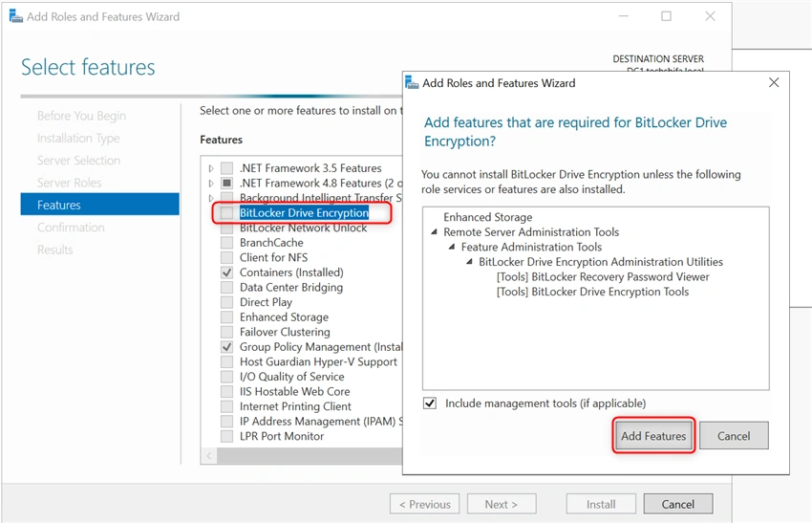Go back with the Previous button
The height and width of the screenshot is (523, 812).
point(425,504)
